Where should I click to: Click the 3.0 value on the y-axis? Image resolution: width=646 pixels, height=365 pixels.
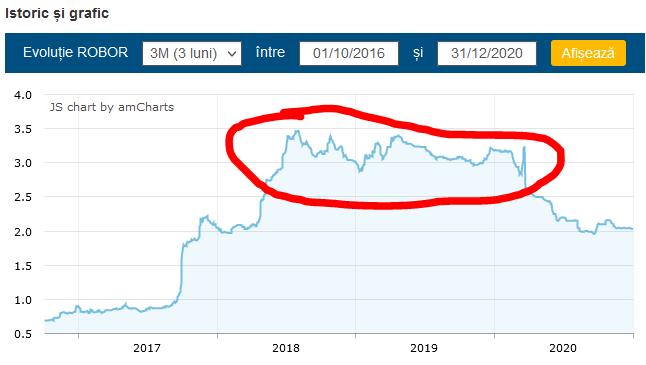(x=23, y=163)
